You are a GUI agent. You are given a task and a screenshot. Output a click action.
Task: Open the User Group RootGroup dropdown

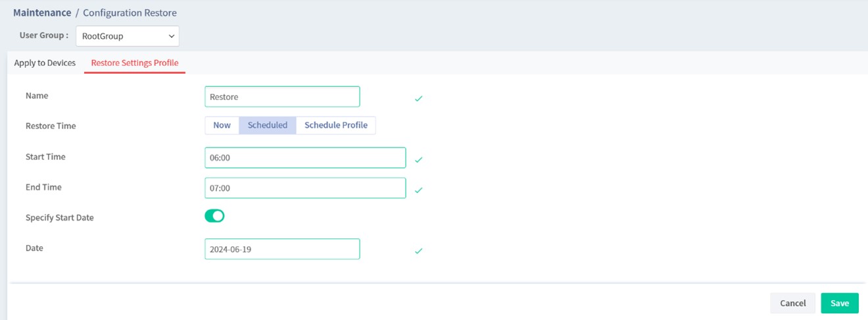pyautogui.click(x=128, y=36)
